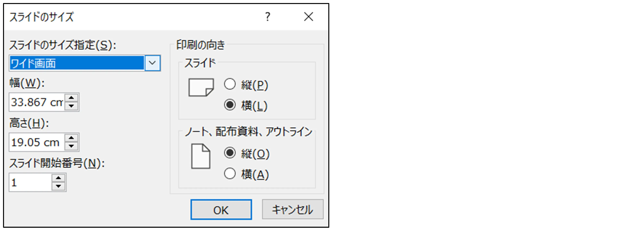This screenshot has height=228, width=644.
Task: Click the portrait notes page icon
Action: pos(200,156)
